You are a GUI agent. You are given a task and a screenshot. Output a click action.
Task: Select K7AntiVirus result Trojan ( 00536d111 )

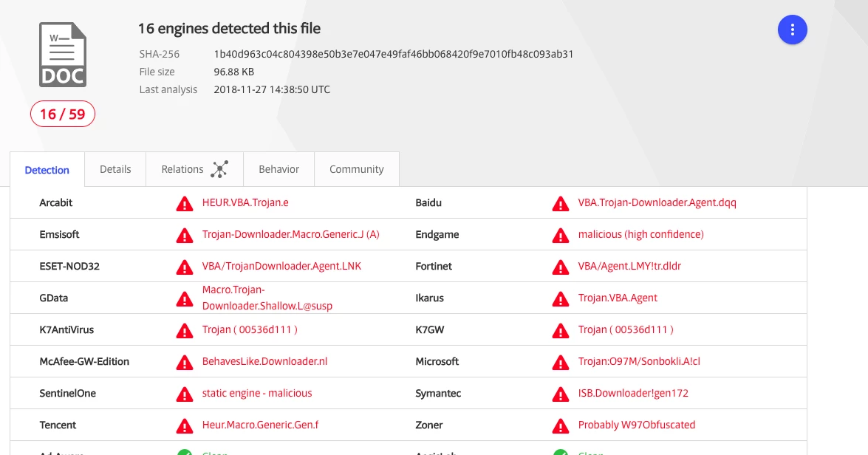[x=250, y=330]
